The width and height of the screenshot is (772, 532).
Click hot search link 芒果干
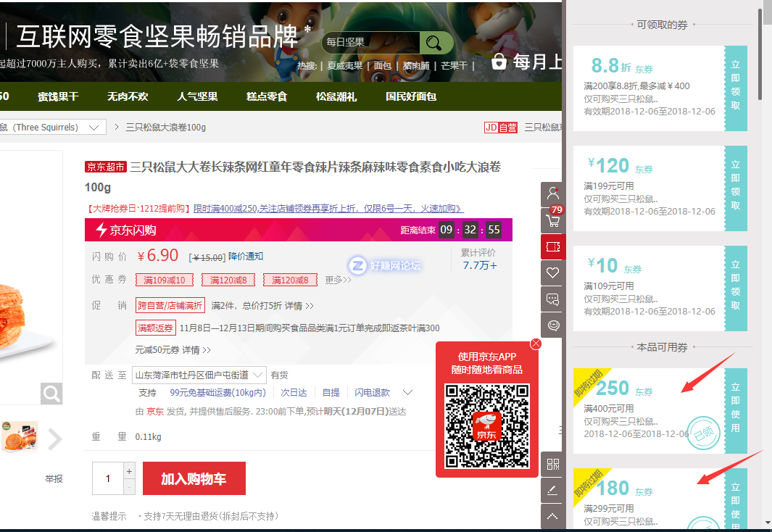coord(454,65)
